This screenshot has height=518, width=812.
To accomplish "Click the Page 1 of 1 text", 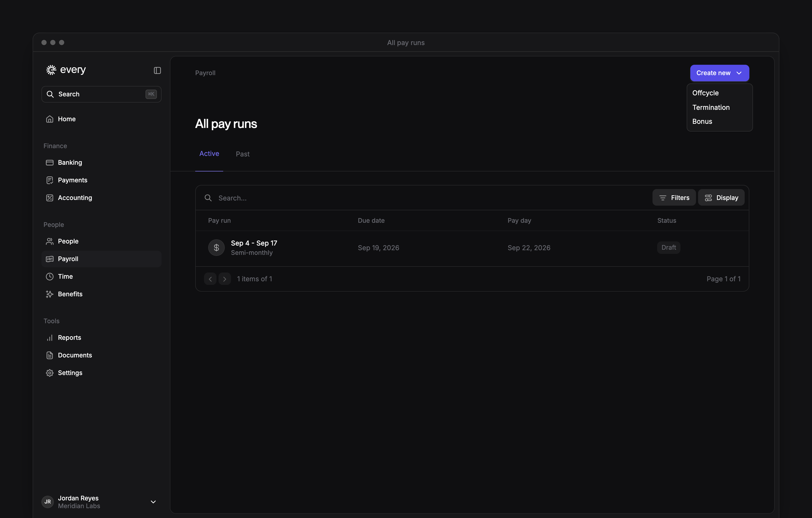I will 723,279.
